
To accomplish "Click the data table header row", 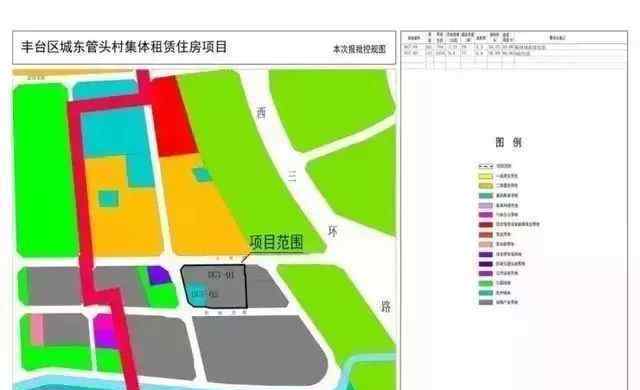I will 514,38.
